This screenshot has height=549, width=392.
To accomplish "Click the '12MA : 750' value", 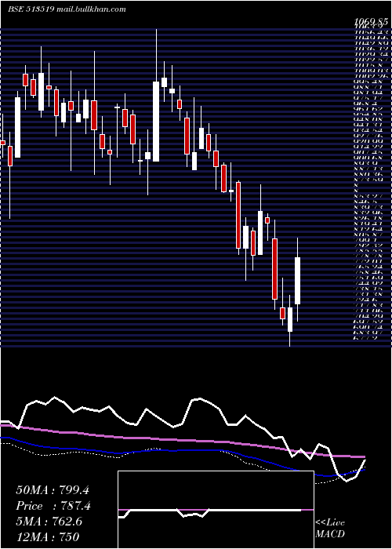I will point(48,536).
